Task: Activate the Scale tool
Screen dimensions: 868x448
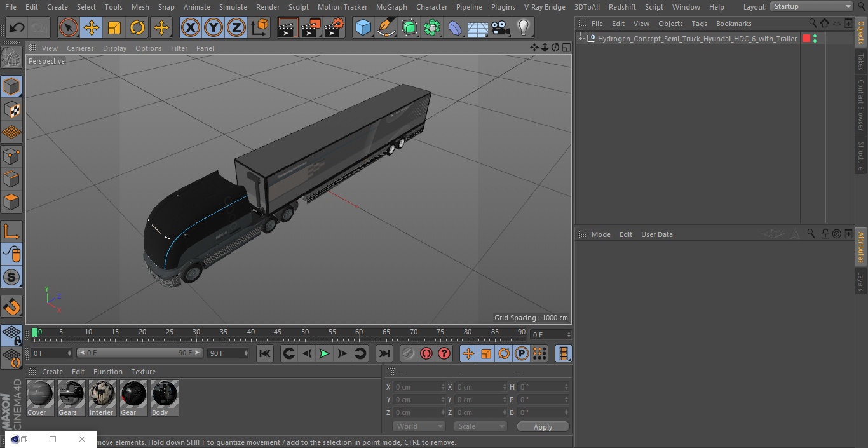Action: (x=114, y=27)
